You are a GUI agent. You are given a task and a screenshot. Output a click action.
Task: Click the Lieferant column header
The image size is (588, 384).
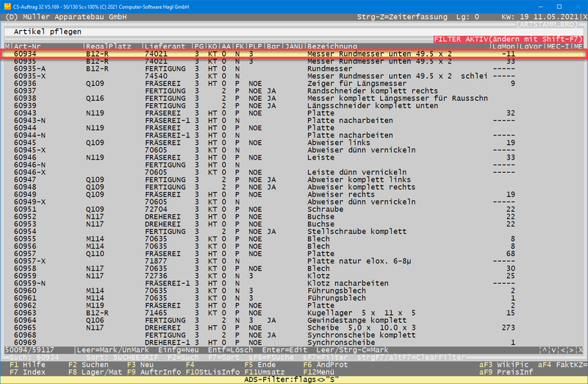(164, 46)
